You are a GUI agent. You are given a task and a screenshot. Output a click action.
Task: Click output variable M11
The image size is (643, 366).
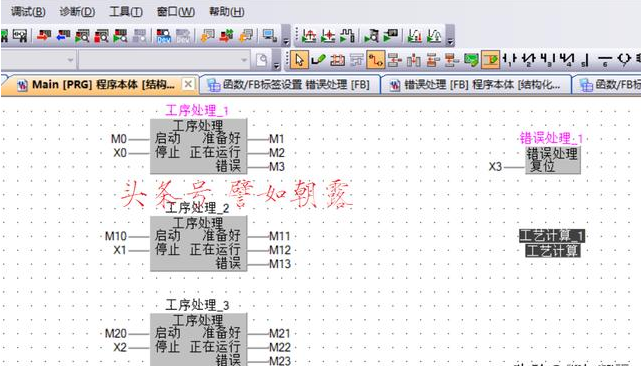click(x=280, y=236)
